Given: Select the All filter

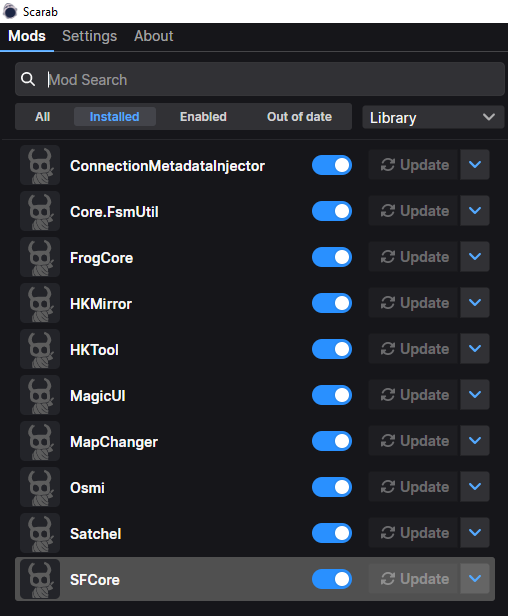Looking at the screenshot, I should [42, 117].
